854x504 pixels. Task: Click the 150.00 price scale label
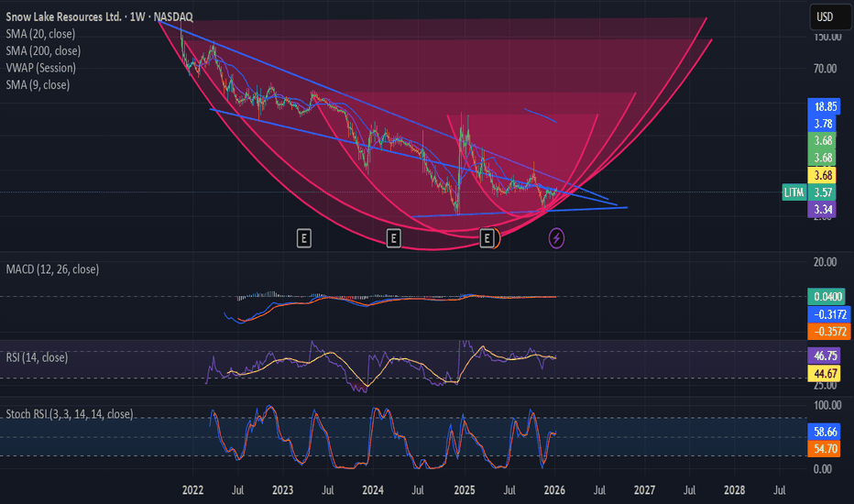point(827,37)
